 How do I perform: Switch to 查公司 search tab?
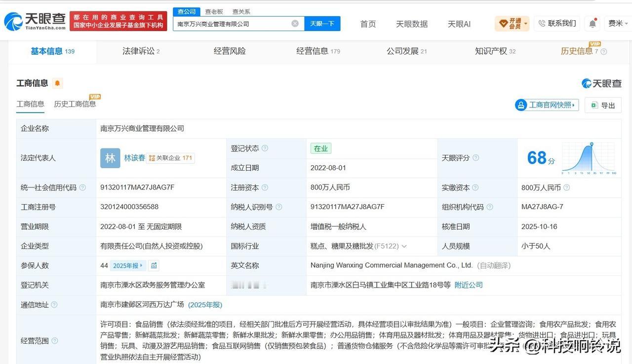point(187,11)
